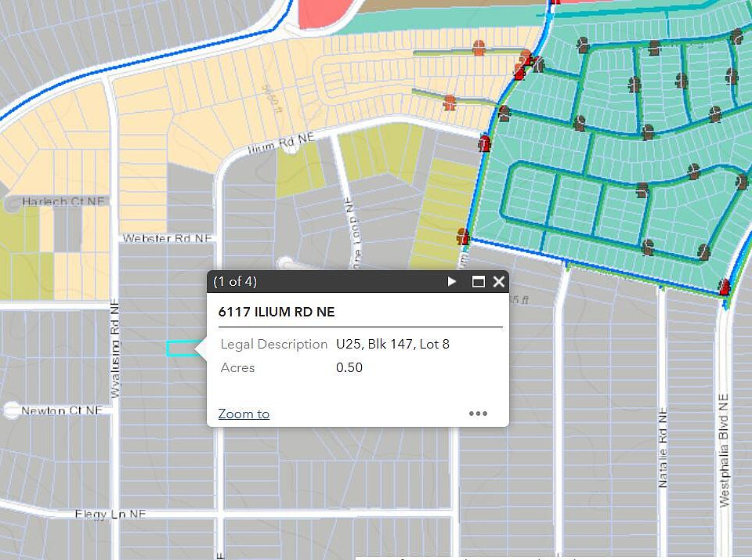
Task: Click the Webster Rd NE street label
Action: tap(167, 238)
